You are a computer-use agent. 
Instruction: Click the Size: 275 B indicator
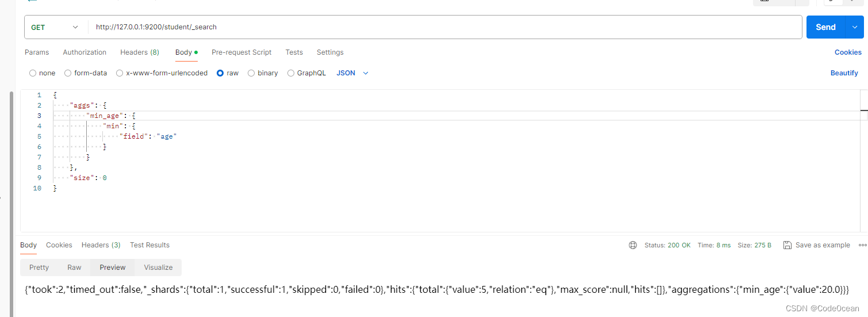(754, 245)
